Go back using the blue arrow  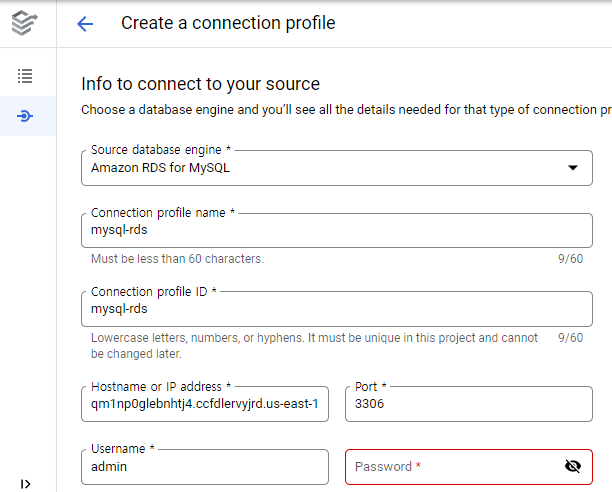[85, 24]
